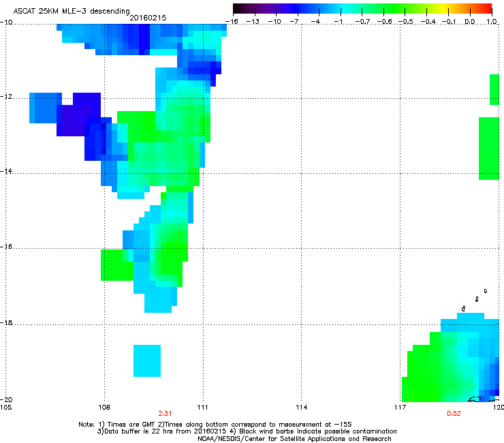
Task: Click the note line starting "3)Data buffer is 22 hrs"
Action: coord(247,431)
